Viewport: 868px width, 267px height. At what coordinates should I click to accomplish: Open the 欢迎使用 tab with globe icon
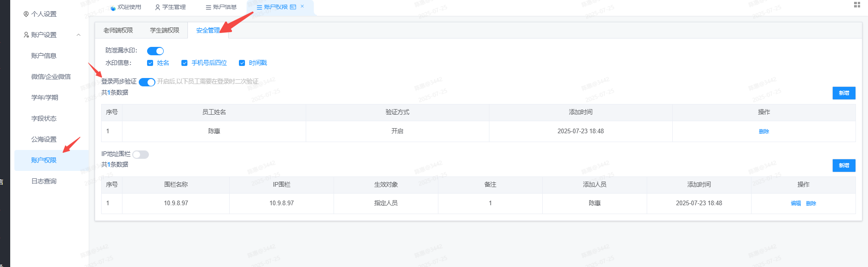[125, 7]
